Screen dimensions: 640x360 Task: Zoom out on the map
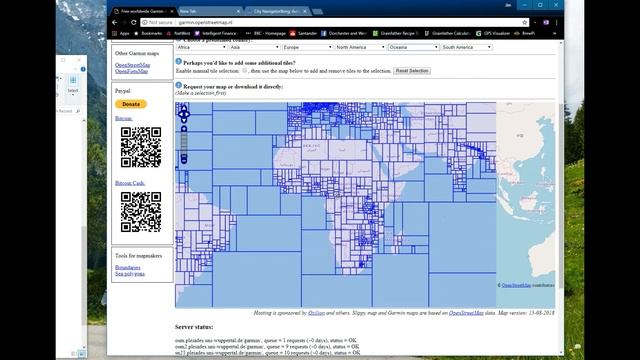184,160
